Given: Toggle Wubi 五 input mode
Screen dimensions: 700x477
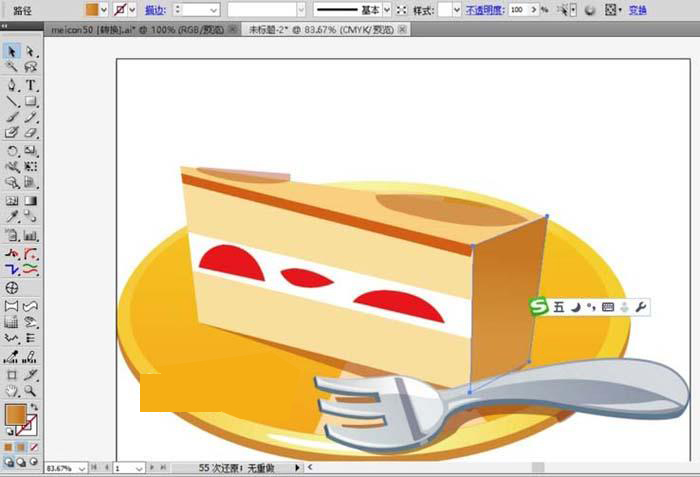Looking at the screenshot, I should coord(559,307).
